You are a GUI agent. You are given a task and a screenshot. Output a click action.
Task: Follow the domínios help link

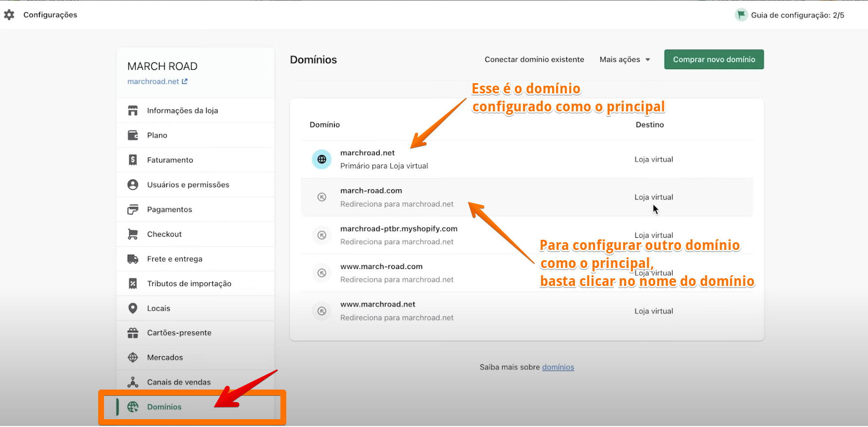558,367
